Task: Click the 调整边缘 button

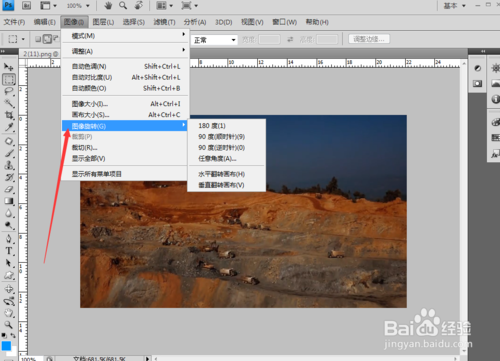Action: (369, 39)
